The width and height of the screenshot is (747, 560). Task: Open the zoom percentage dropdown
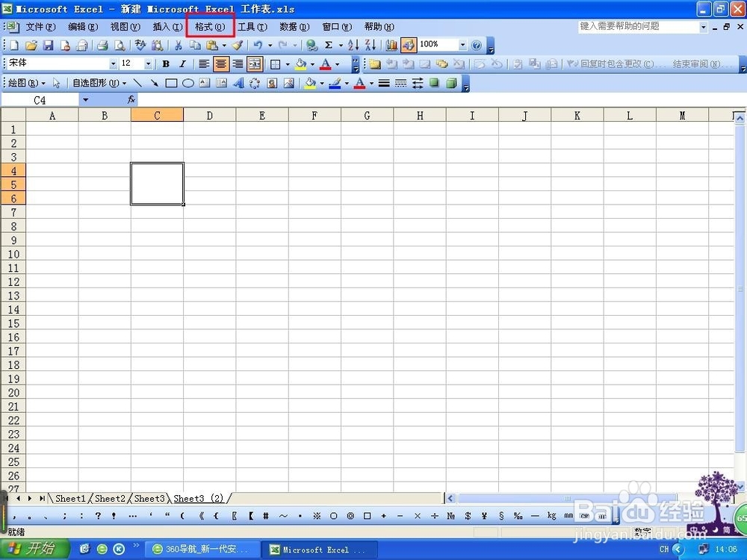point(462,46)
